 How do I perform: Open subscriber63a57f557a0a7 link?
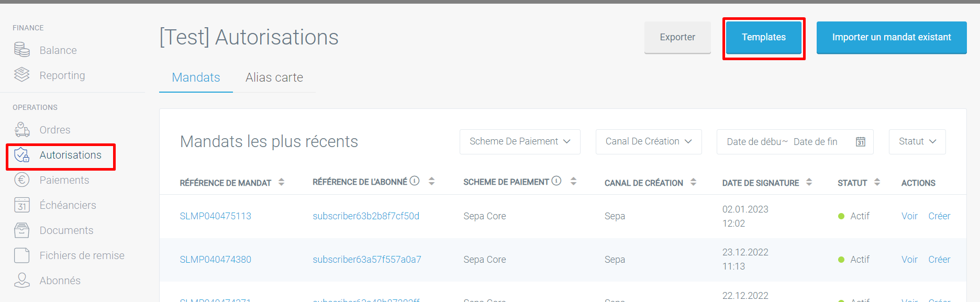367,260
